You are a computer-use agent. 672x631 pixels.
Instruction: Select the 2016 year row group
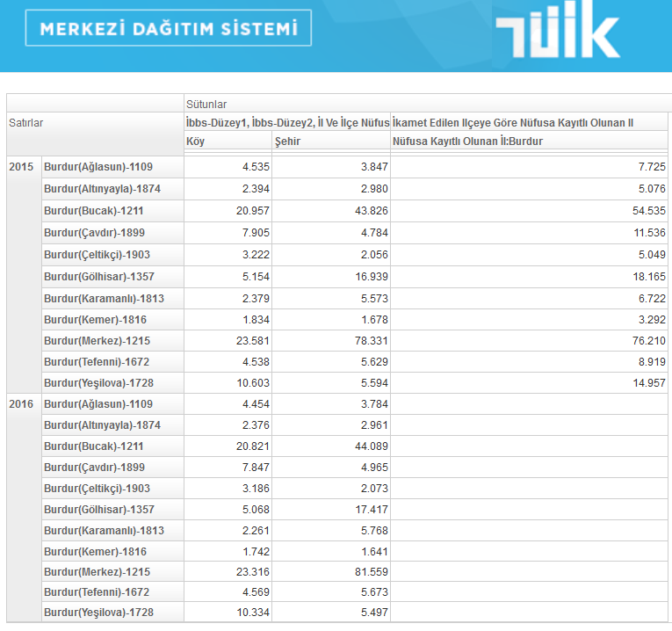click(22, 403)
